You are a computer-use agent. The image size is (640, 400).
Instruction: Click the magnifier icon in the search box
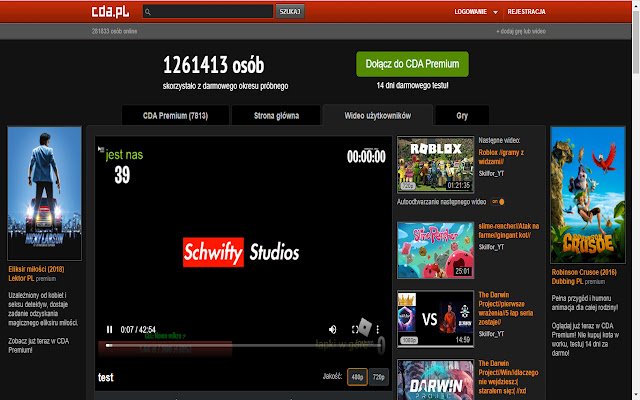point(148,12)
